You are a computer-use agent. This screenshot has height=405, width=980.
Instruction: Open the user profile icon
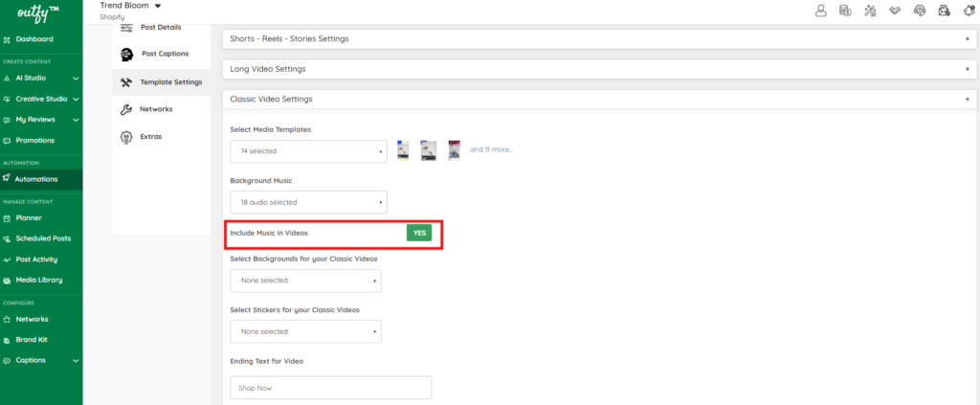click(x=820, y=10)
